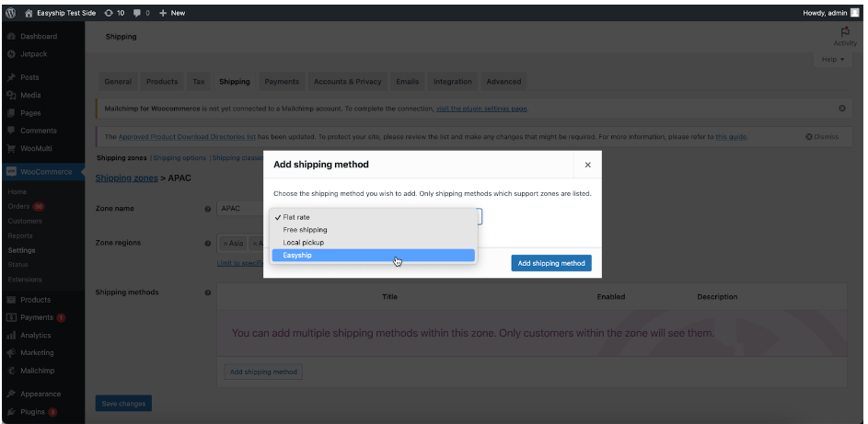Open the Settings submenu item

point(21,250)
